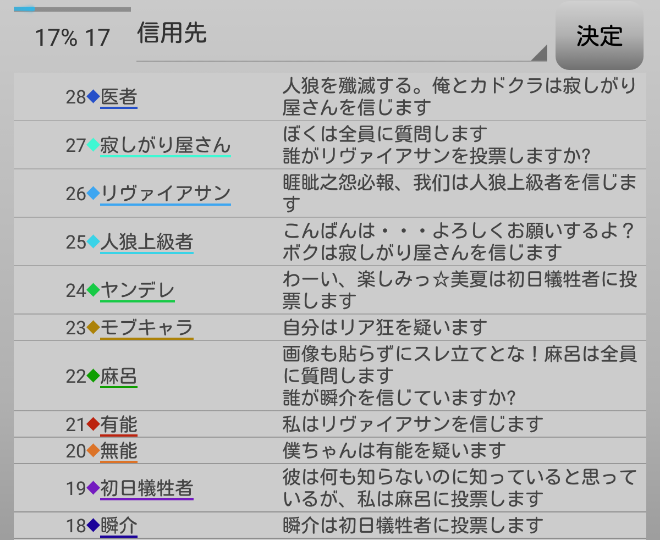Click the diamond icon next to 人狼上級者
The height and width of the screenshot is (540, 660).
[93, 241]
